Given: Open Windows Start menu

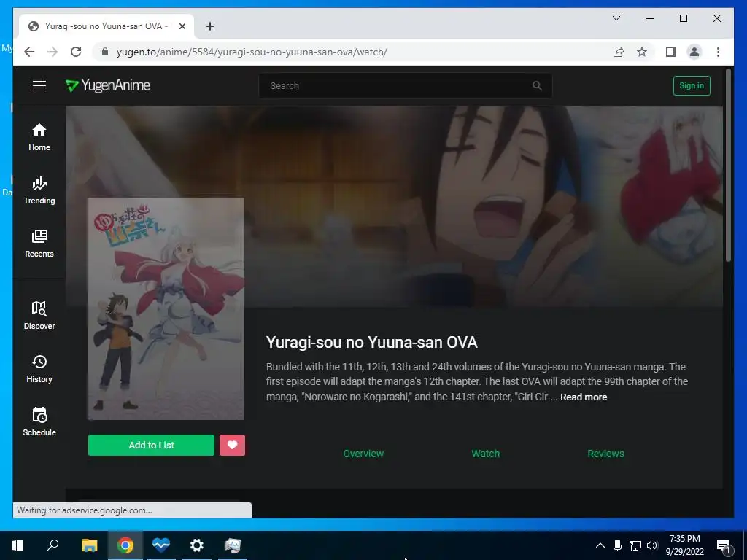Looking at the screenshot, I should (x=18, y=545).
